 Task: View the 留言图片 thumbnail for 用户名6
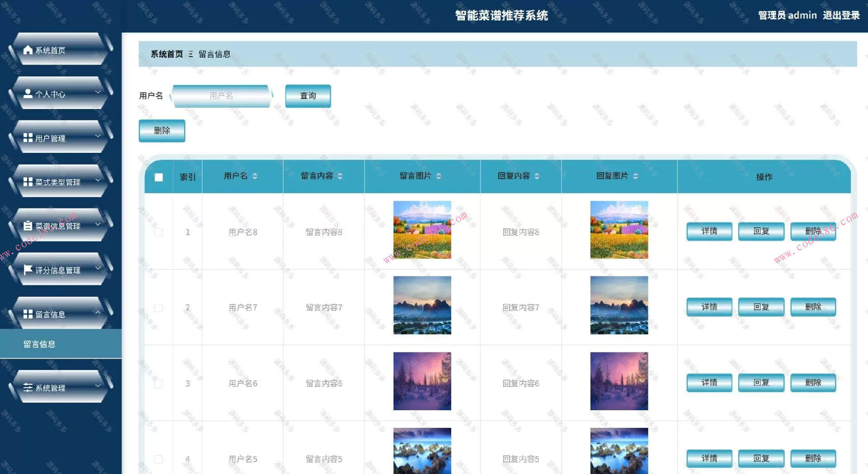point(421,381)
